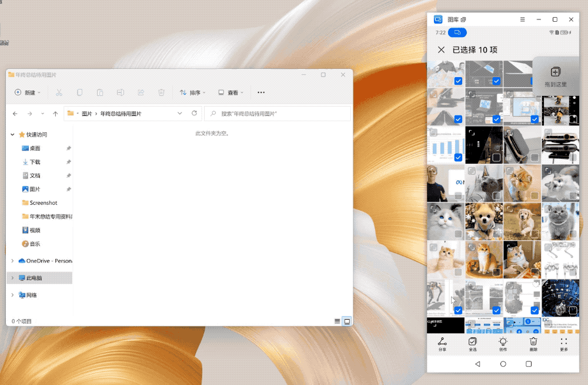Click the 搜索 search box in File Explorer
Image resolution: width=588 pixels, height=385 pixels.
[277, 113]
